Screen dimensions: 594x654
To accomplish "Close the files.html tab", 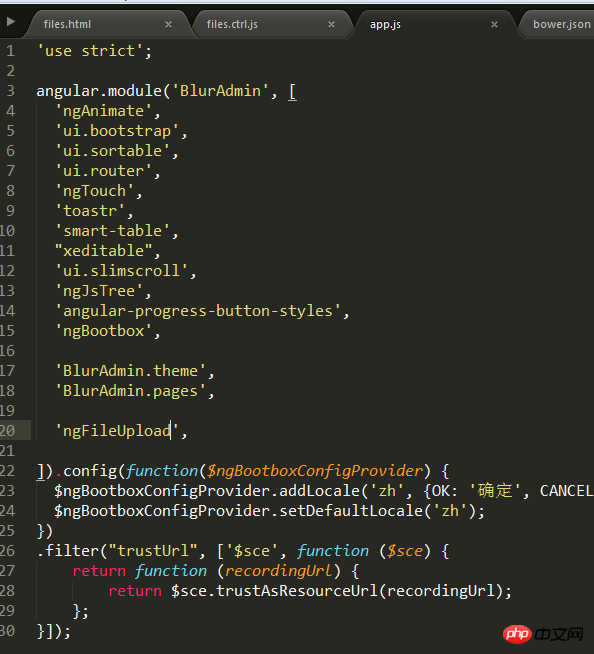I will (169, 25).
